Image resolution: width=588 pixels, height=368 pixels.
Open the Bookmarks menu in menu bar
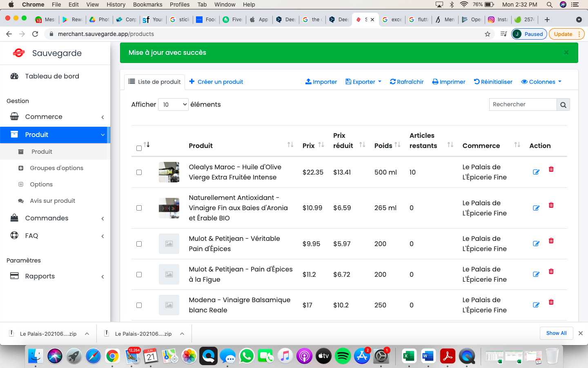point(147,4)
